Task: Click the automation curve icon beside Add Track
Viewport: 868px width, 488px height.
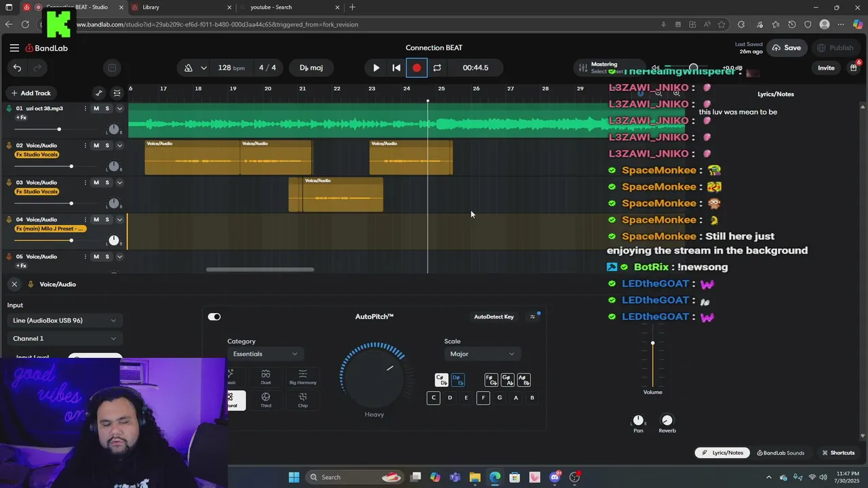Action: (99, 93)
